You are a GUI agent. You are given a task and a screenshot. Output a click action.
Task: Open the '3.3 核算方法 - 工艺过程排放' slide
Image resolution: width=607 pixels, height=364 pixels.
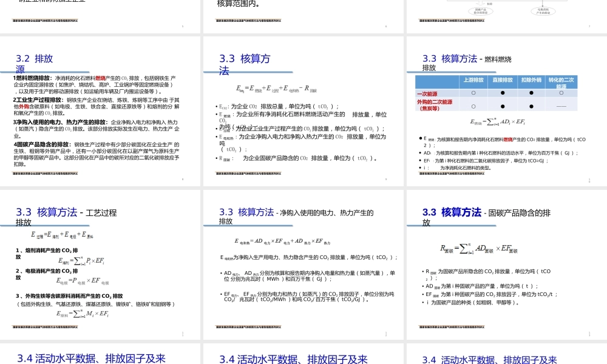[x=100, y=265]
